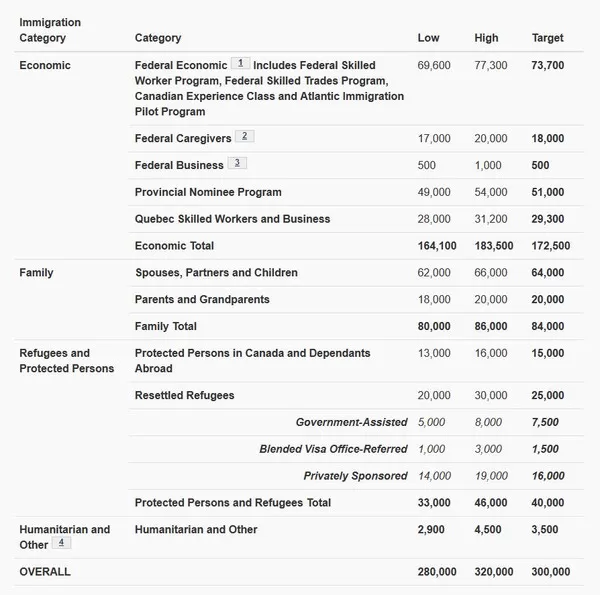Click the Government-Assisted sub-row label

[352, 422]
